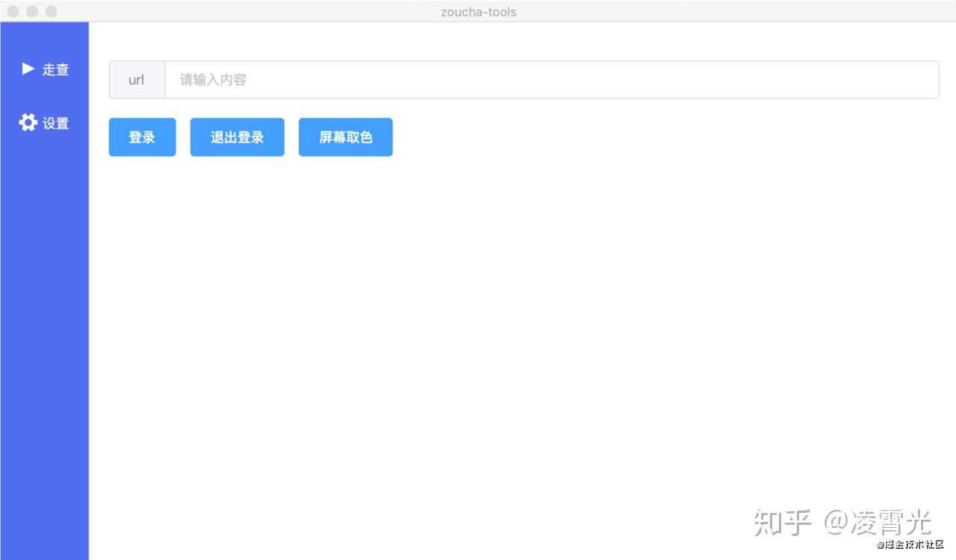Click the play triangle icon beside 走查
The width and height of the screenshot is (956, 560).
[x=28, y=69]
